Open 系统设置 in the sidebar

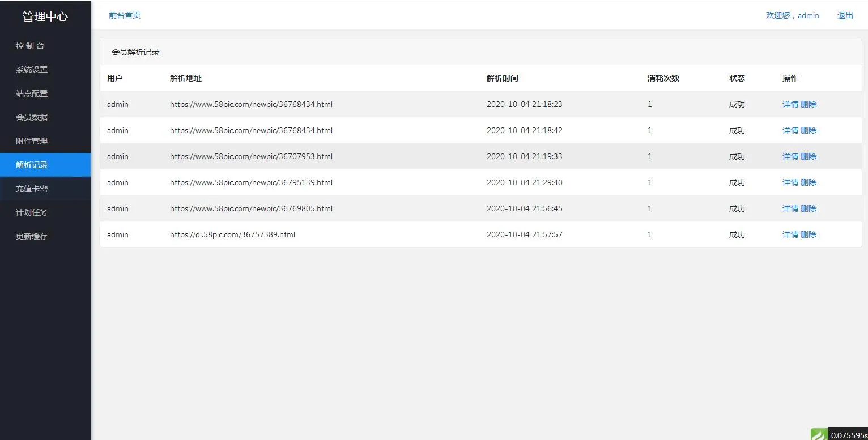click(32, 70)
